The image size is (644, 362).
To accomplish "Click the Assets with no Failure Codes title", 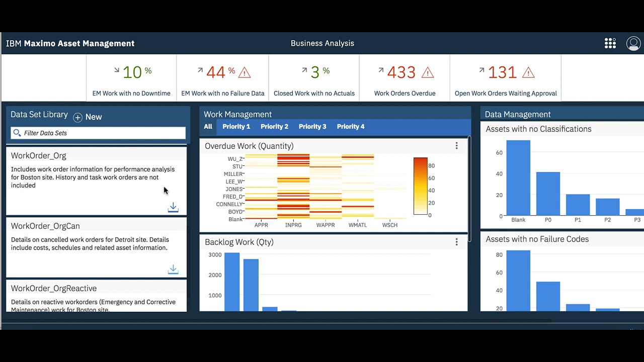I will pos(537,239).
